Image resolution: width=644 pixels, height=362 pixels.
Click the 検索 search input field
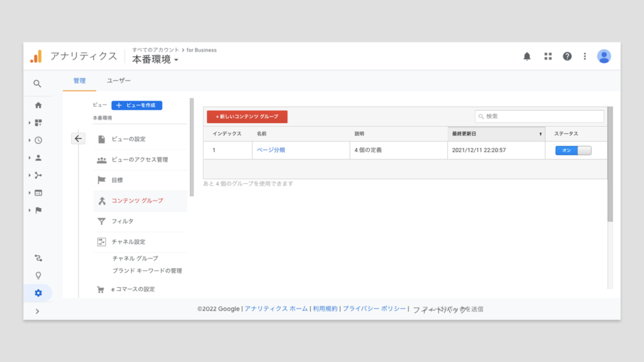coord(540,117)
